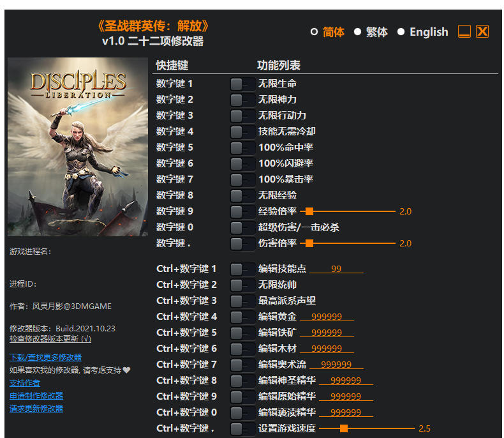This screenshot has height=438, width=504.
Task: Enable 无限经验 toggle
Action: (242, 196)
